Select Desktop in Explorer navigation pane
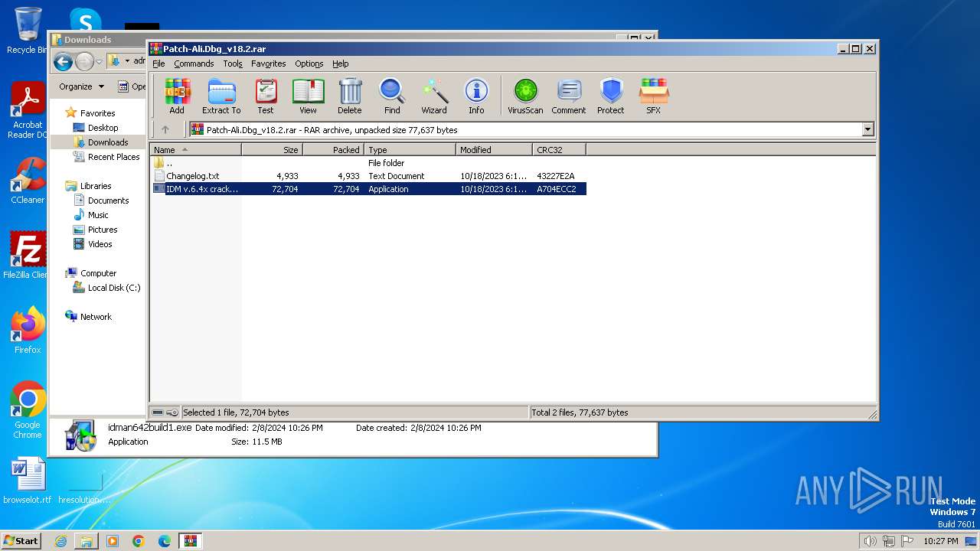This screenshot has width=980, height=551. [103, 128]
